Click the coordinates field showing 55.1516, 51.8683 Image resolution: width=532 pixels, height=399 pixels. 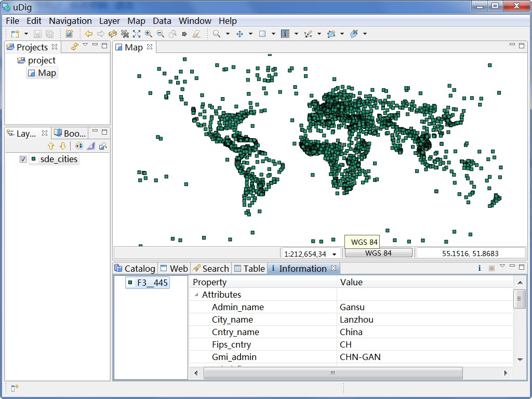tap(470, 253)
